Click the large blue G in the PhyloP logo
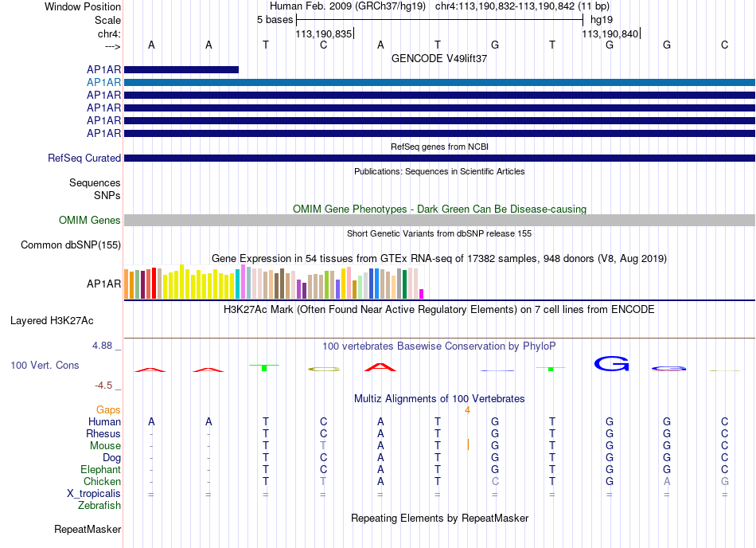The image size is (756, 548). [611, 364]
